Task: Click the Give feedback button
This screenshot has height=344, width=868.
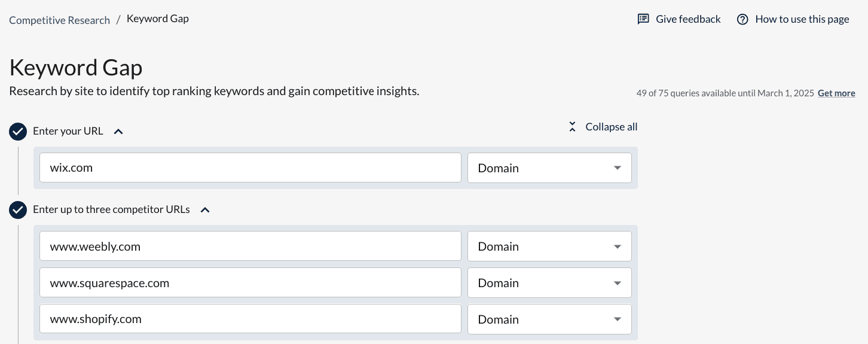Action: 688,19
